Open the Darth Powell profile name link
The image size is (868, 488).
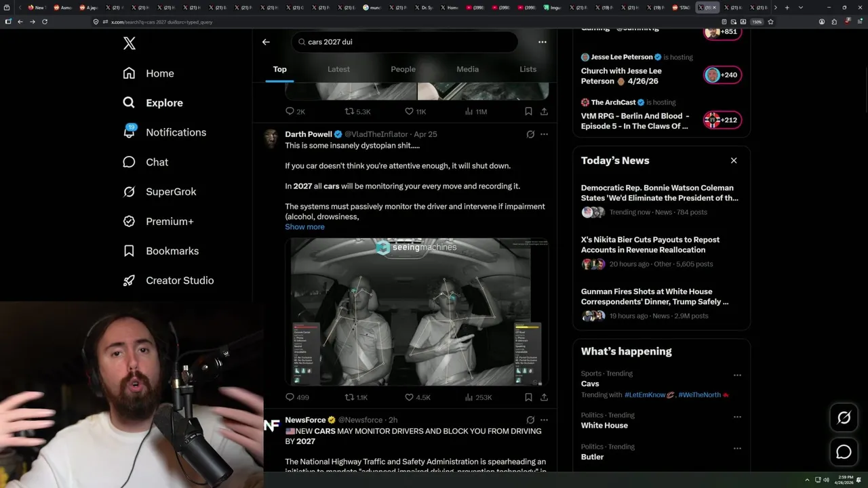(x=309, y=134)
